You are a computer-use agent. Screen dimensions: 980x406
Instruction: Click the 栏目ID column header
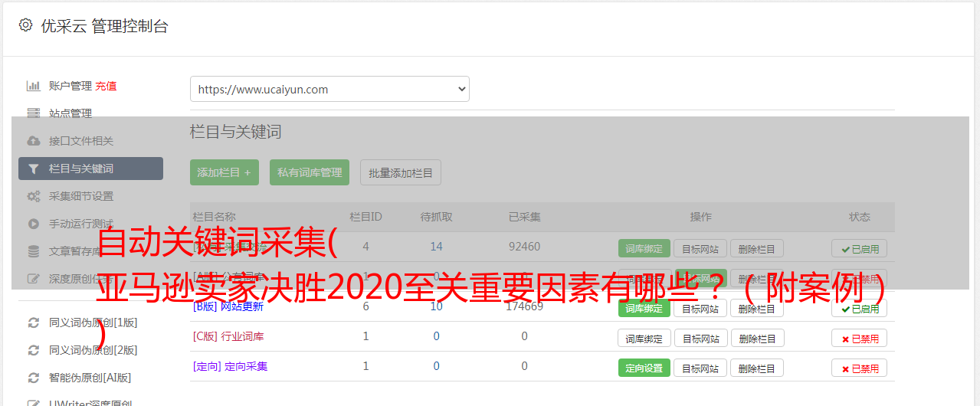pyautogui.click(x=365, y=217)
